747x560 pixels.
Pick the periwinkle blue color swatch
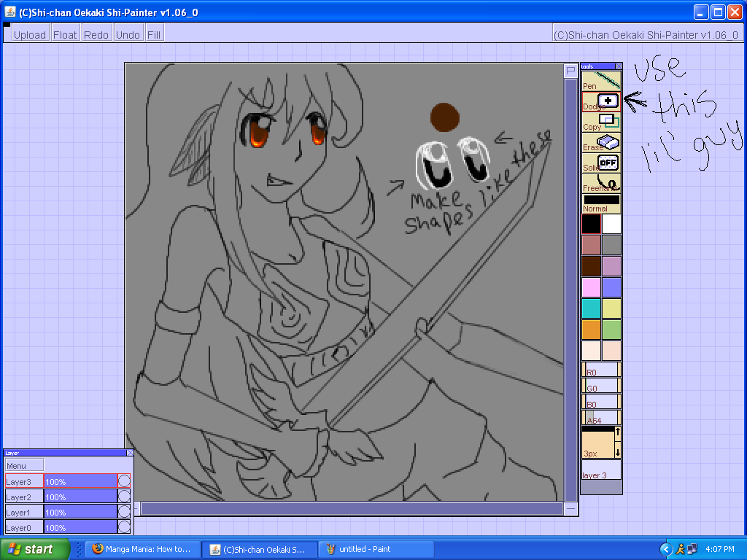[x=612, y=287]
